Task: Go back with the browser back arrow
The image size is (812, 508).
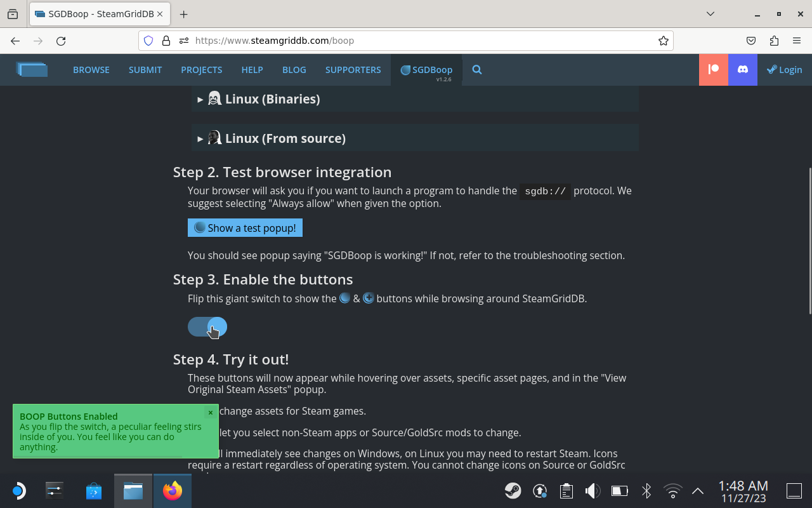Action: (x=15, y=41)
